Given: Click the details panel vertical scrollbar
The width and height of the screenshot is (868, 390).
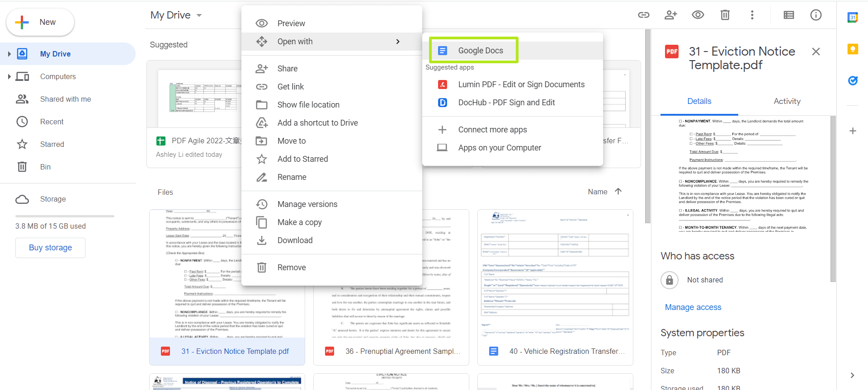Looking at the screenshot, I should tap(833, 199).
